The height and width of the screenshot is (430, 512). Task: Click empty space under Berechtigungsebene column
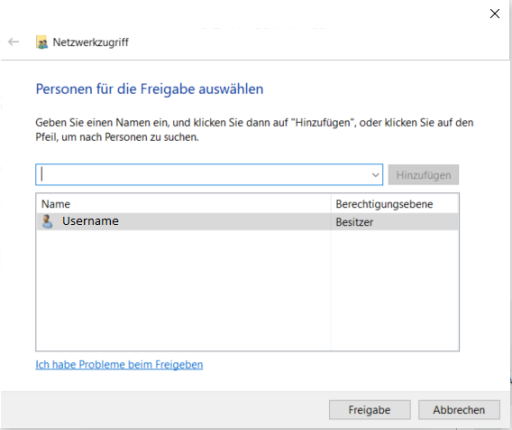pos(395,290)
